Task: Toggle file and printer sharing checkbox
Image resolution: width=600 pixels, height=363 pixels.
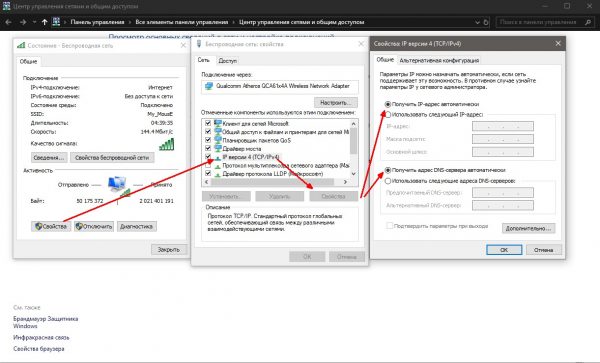Action: tap(208, 132)
